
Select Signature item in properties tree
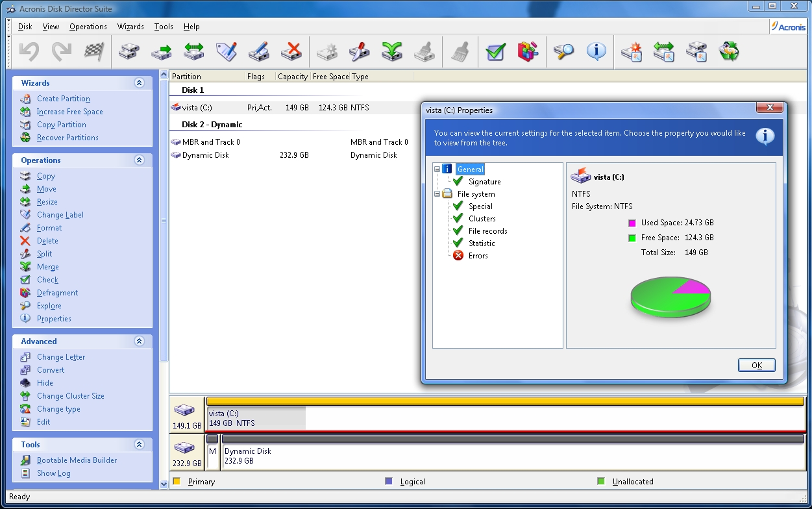pyautogui.click(x=484, y=182)
